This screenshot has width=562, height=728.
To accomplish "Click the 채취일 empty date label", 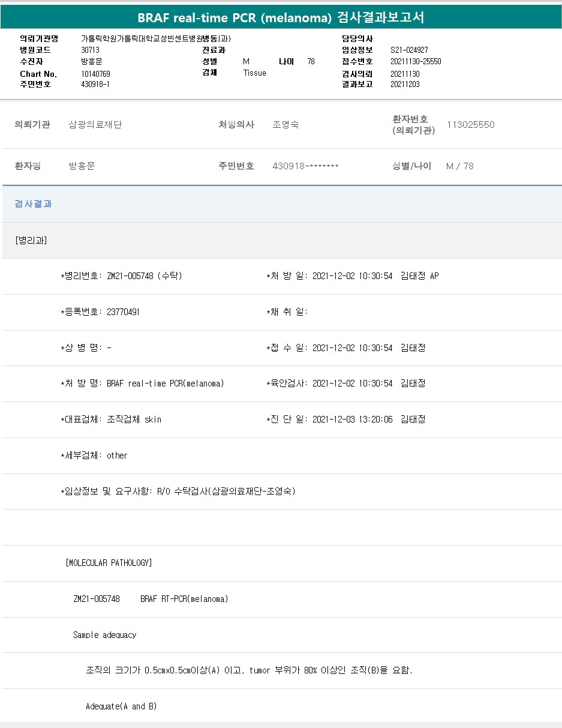I will pos(287,312).
